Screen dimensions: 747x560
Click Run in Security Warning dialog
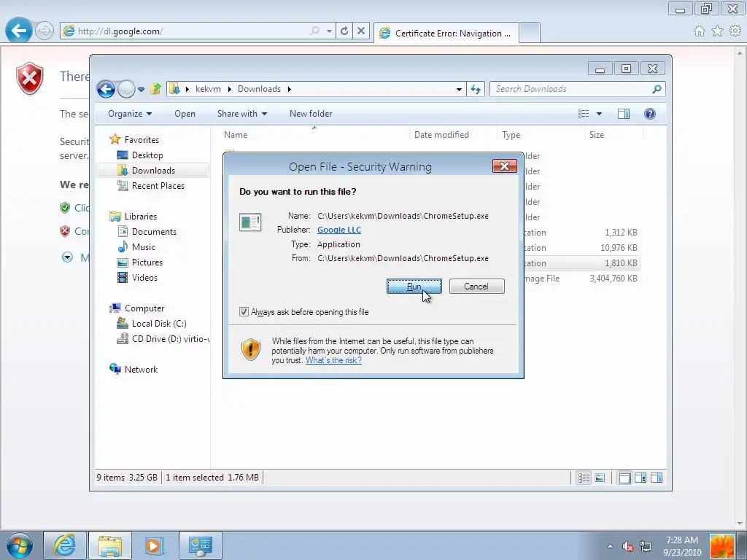tap(414, 286)
